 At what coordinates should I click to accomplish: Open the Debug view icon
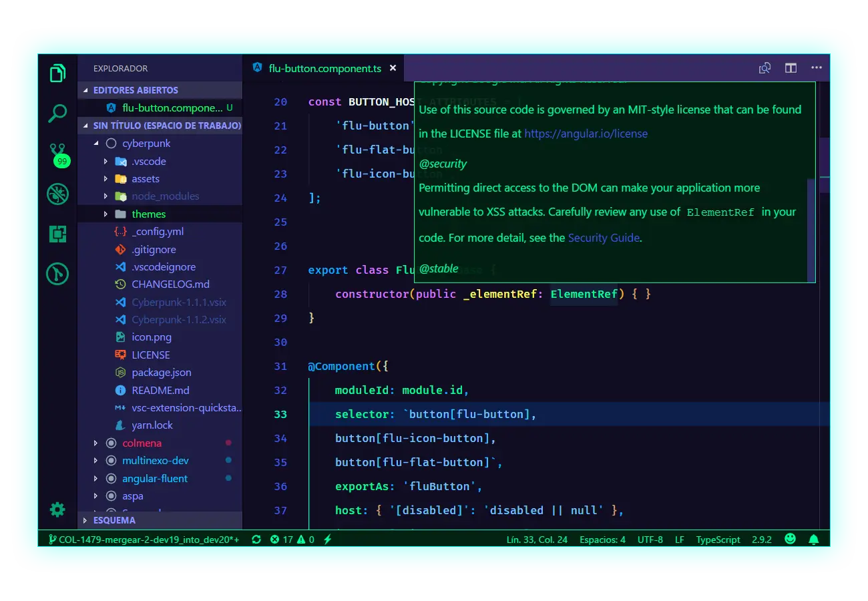(58, 194)
